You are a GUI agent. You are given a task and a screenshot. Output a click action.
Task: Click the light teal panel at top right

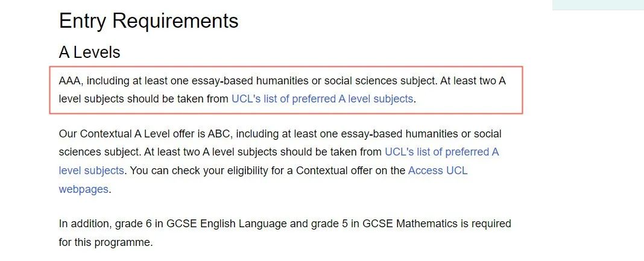click(598, 5)
